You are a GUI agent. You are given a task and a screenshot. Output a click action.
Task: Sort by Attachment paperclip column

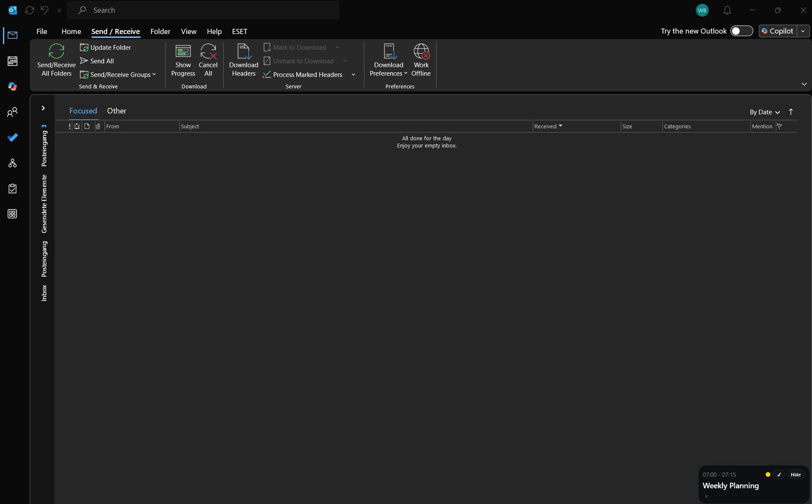point(98,126)
